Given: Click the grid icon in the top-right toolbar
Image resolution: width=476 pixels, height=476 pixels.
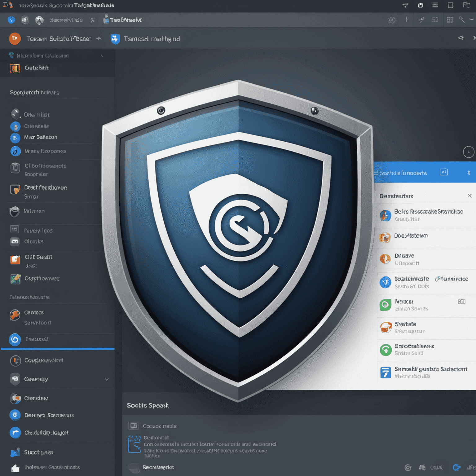Looking at the screenshot, I should (450, 20).
